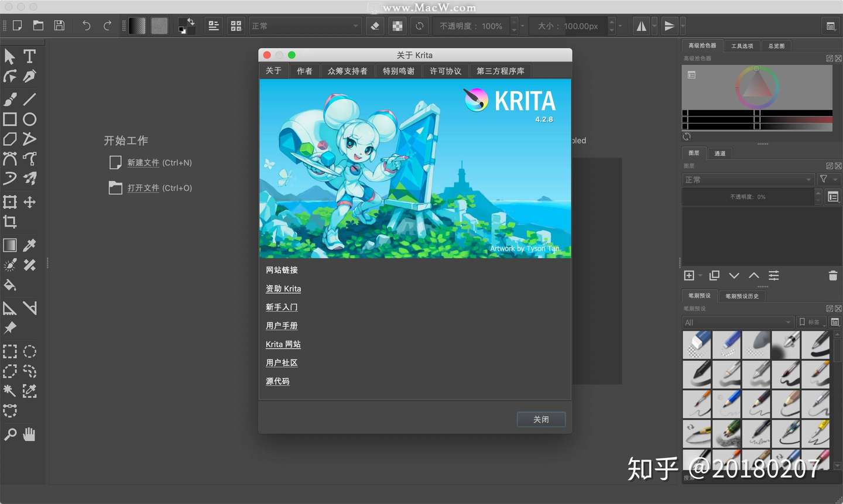Select the Rectangle tool

coord(10,119)
